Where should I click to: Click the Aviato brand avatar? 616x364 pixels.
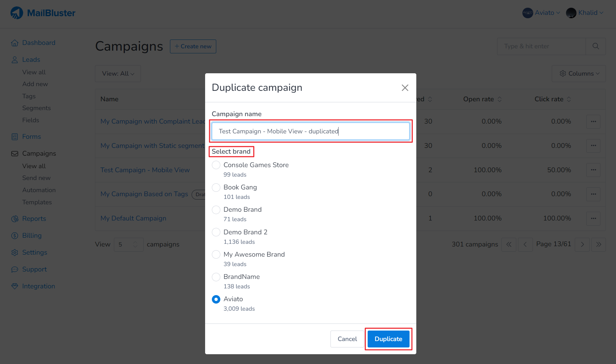click(x=527, y=13)
